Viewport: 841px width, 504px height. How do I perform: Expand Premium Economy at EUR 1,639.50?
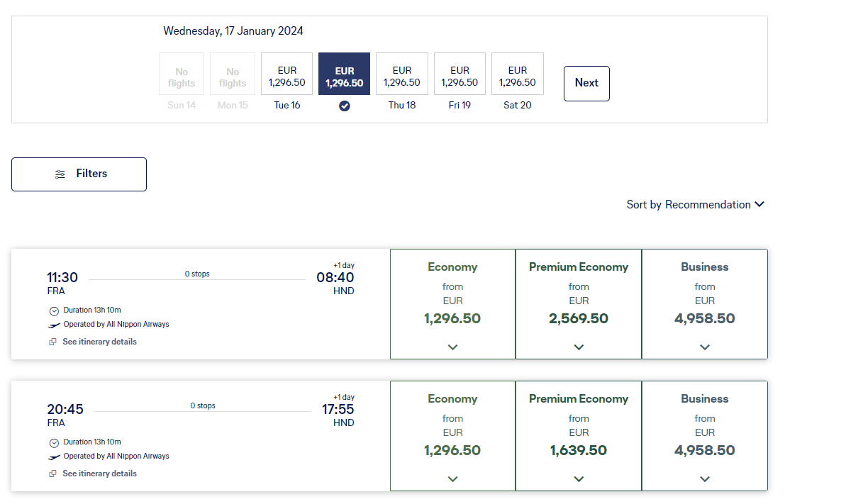pos(579,479)
